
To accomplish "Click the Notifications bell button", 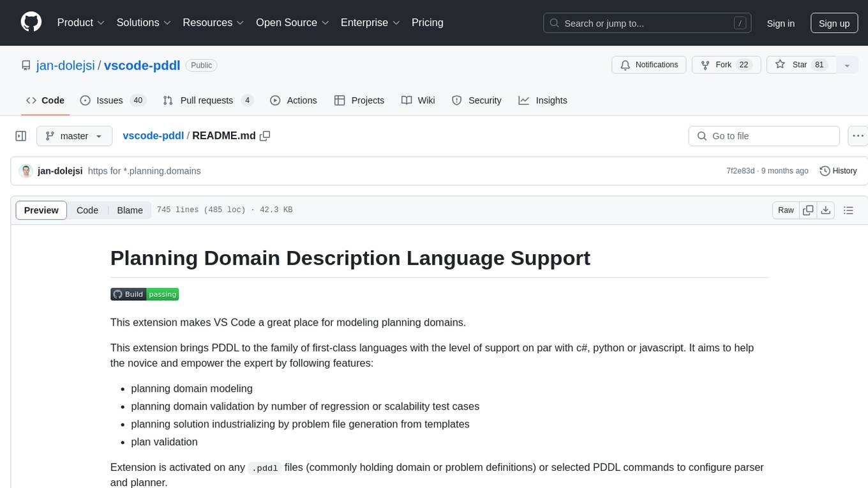I will [649, 65].
